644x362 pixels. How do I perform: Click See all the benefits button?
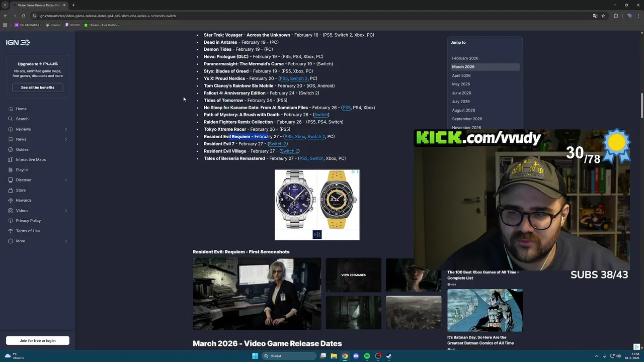tap(38, 87)
